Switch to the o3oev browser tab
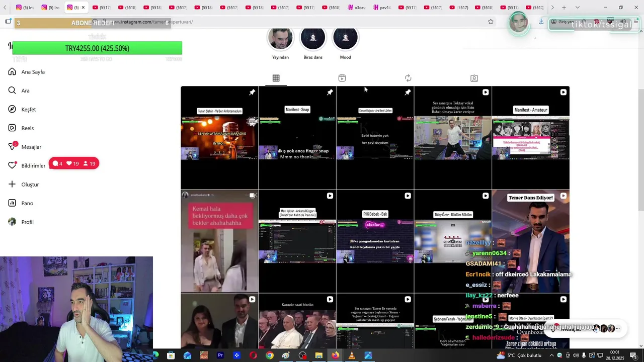Viewport: 644px width, 362px height. [357, 8]
